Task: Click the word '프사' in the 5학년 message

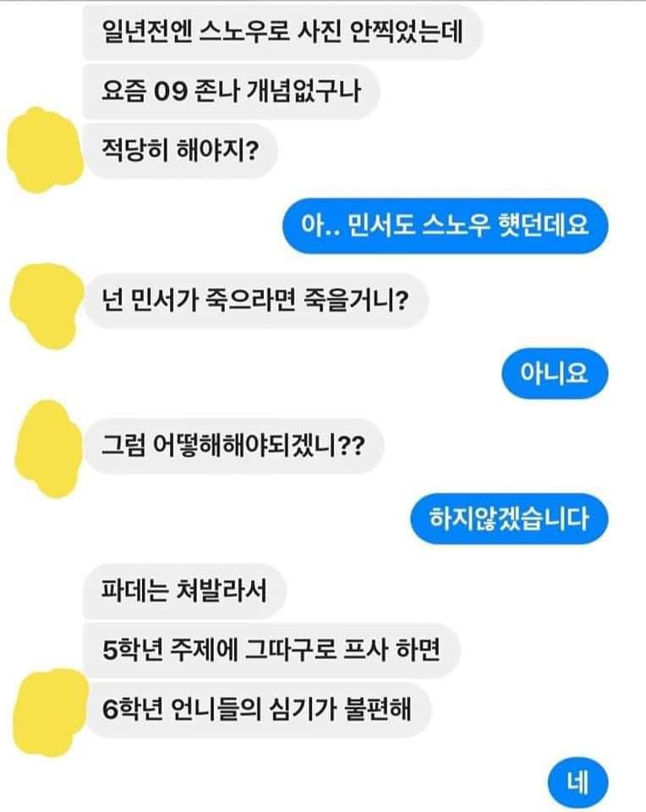Action: (365, 650)
